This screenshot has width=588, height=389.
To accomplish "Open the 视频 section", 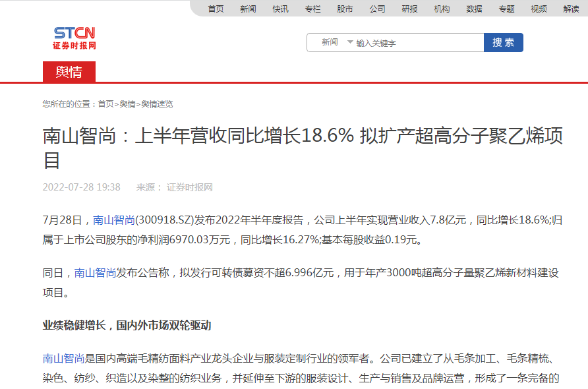I will tap(539, 9).
